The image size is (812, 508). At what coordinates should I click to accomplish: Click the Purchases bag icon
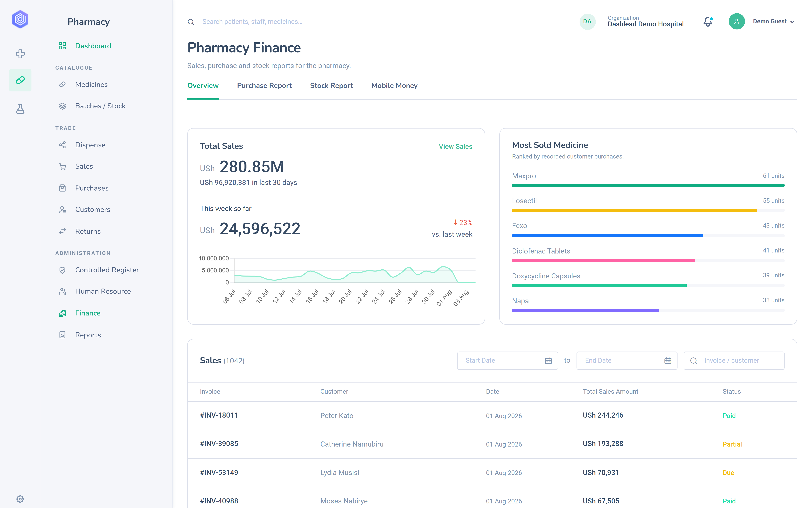62,188
